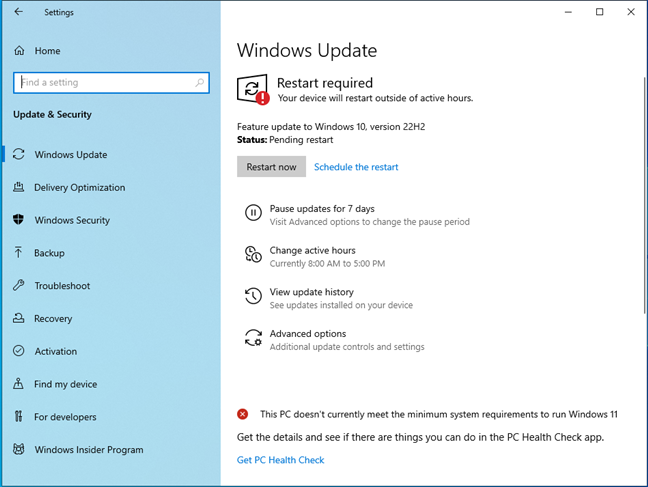Click the Backup upward arrow icon
The image size is (648, 487).
tap(18, 252)
